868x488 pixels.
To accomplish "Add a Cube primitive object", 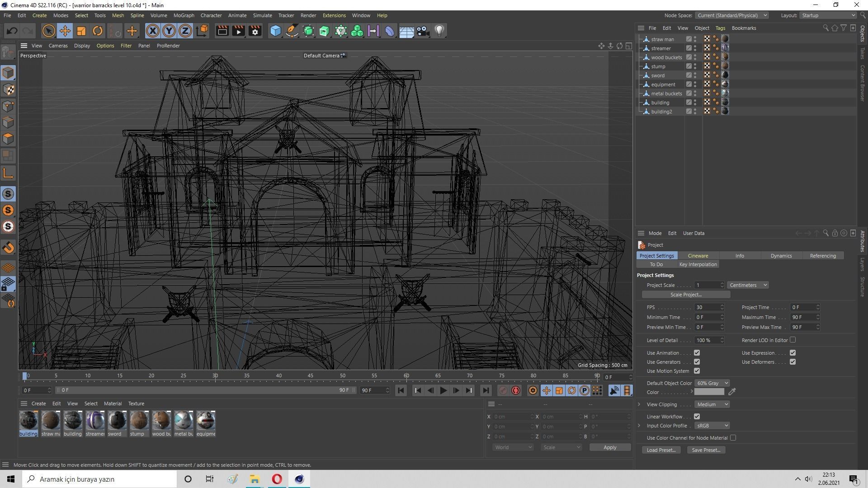I will [275, 31].
